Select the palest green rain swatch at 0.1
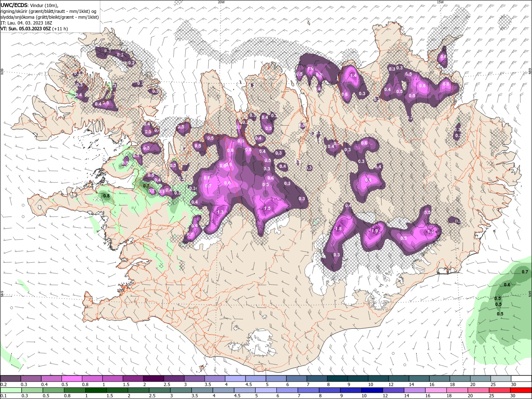 pos(10,390)
